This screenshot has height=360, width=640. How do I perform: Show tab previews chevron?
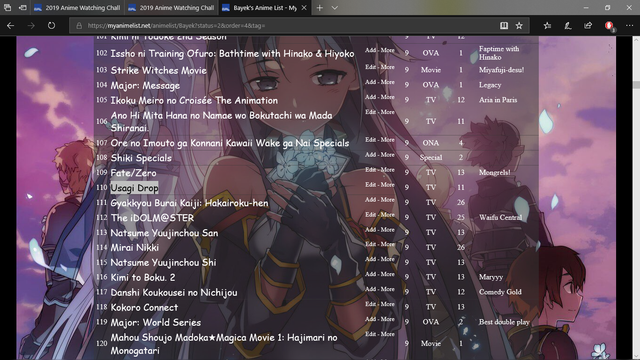click(335, 8)
